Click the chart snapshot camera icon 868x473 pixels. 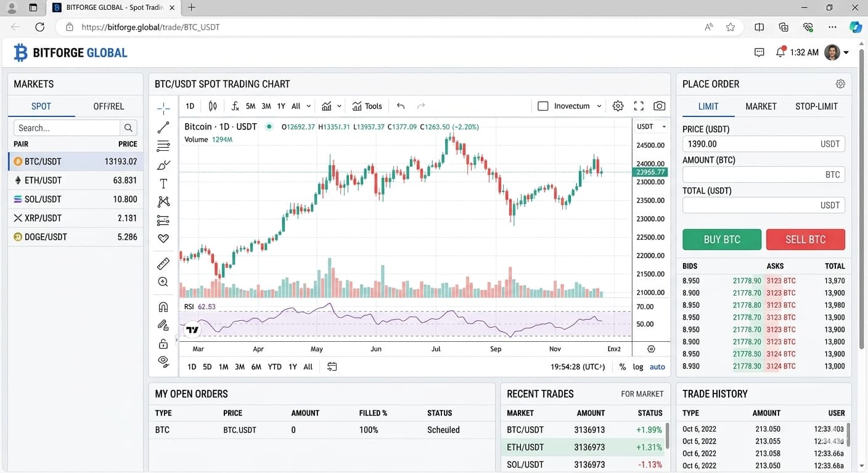click(659, 106)
